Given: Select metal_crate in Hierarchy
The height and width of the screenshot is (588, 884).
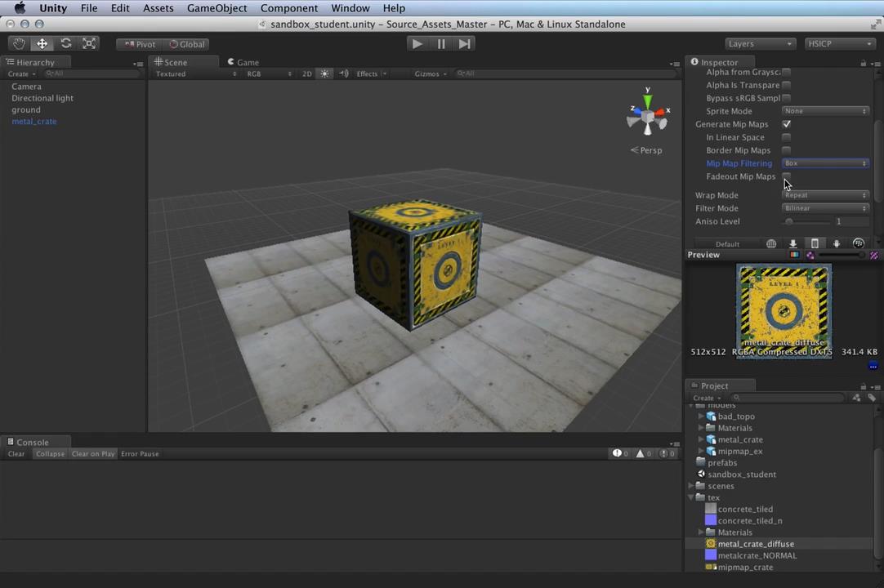Looking at the screenshot, I should click(x=33, y=121).
